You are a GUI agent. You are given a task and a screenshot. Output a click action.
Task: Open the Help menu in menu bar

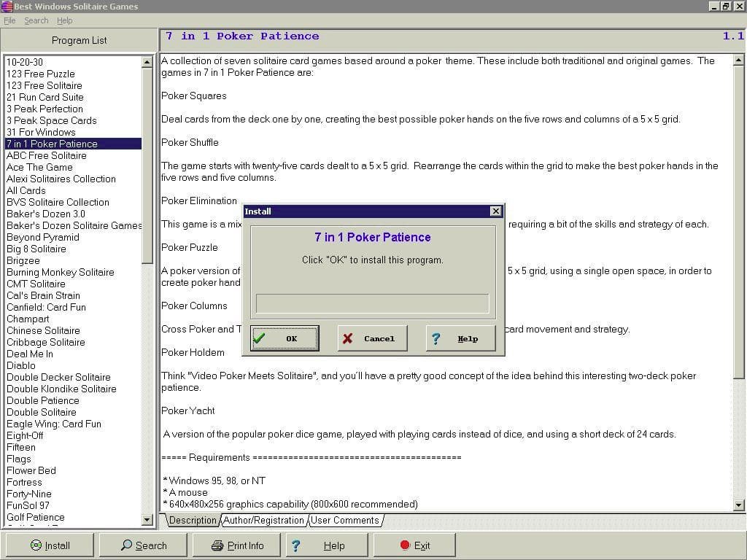tap(64, 20)
